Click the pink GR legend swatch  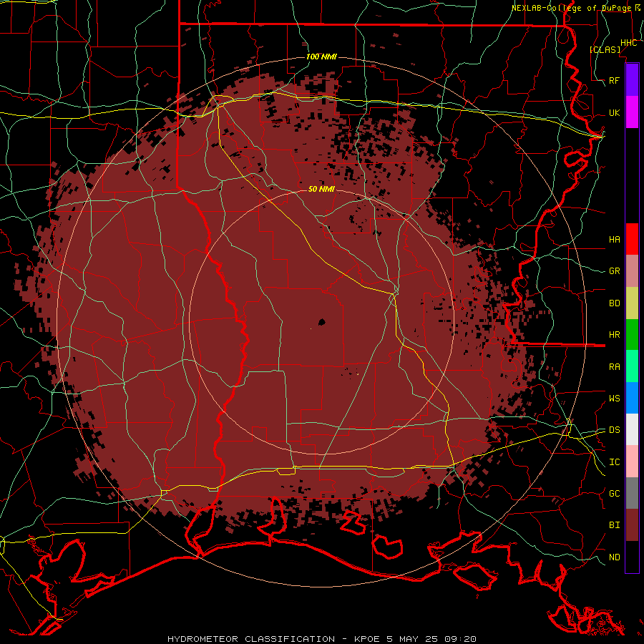632,271
